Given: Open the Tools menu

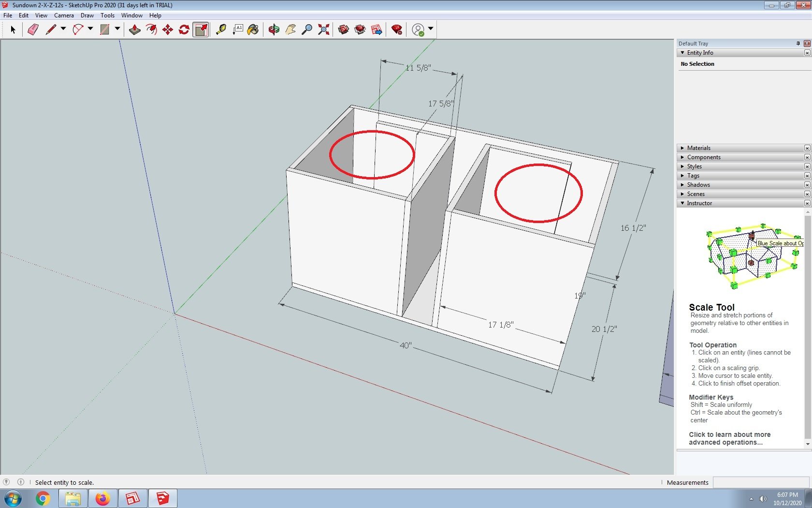Looking at the screenshot, I should click(x=107, y=15).
